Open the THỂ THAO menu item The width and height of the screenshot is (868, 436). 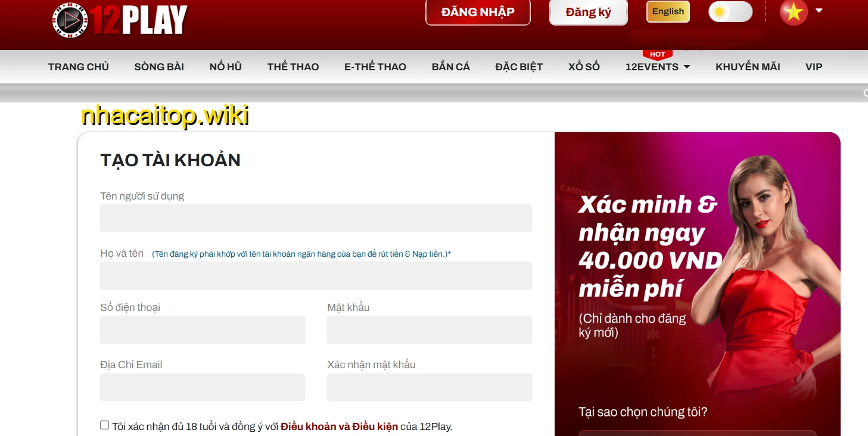[x=293, y=67]
